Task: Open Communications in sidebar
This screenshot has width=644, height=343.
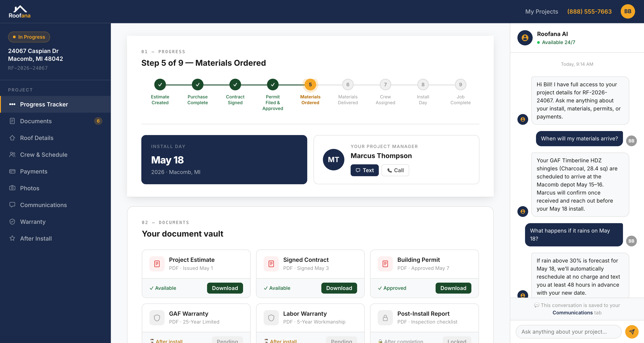Action: coord(55,205)
